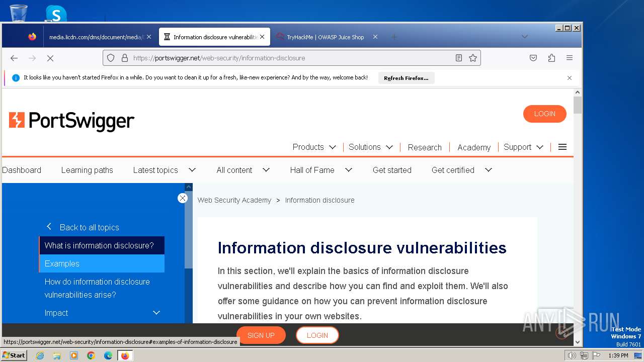
Task: Bookmark this page with the star icon
Action: pos(473,58)
